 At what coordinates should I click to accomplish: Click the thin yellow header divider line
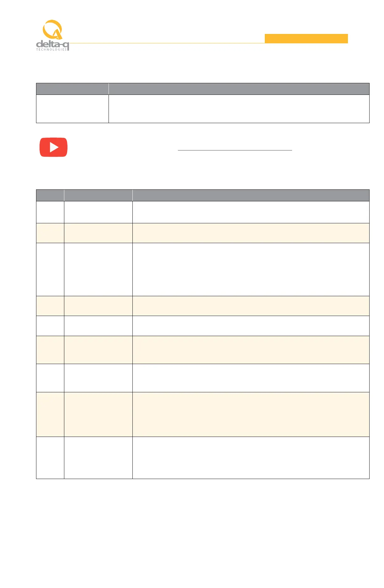click(167, 43)
